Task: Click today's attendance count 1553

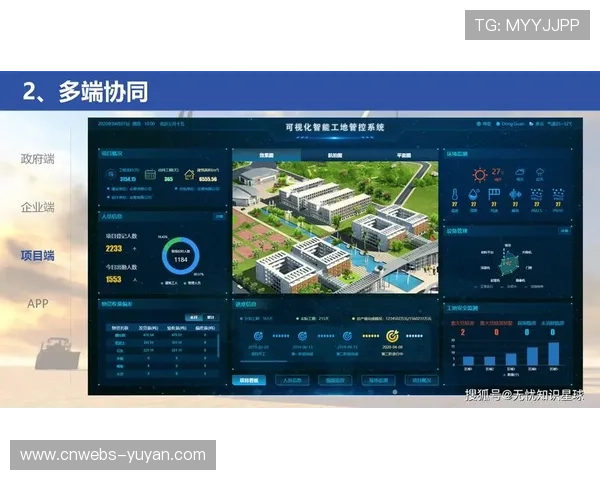Action: [114, 279]
